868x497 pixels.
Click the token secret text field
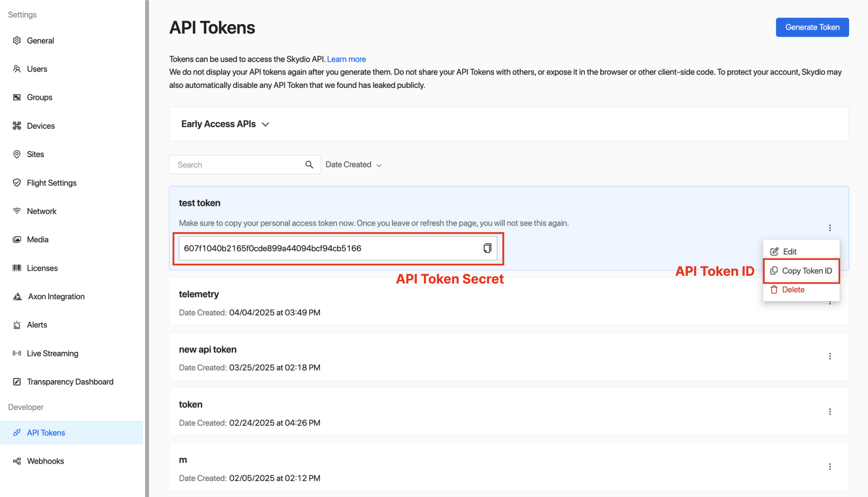pyautogui.click(x=338, y=248)
